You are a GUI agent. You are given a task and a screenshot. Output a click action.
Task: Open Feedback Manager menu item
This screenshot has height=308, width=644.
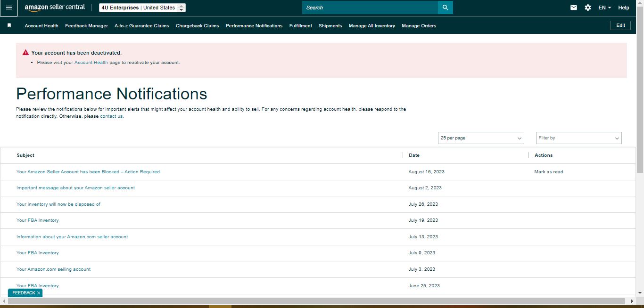pyautogui.click(x=86, y=25)
